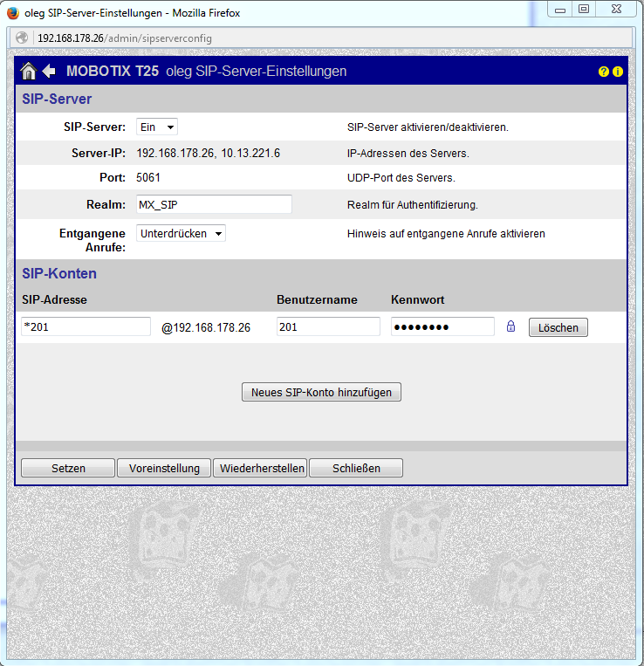Click the Benutzername field with 201
Viewport: 644px width, 666px height.
click(x=328, y=326)
